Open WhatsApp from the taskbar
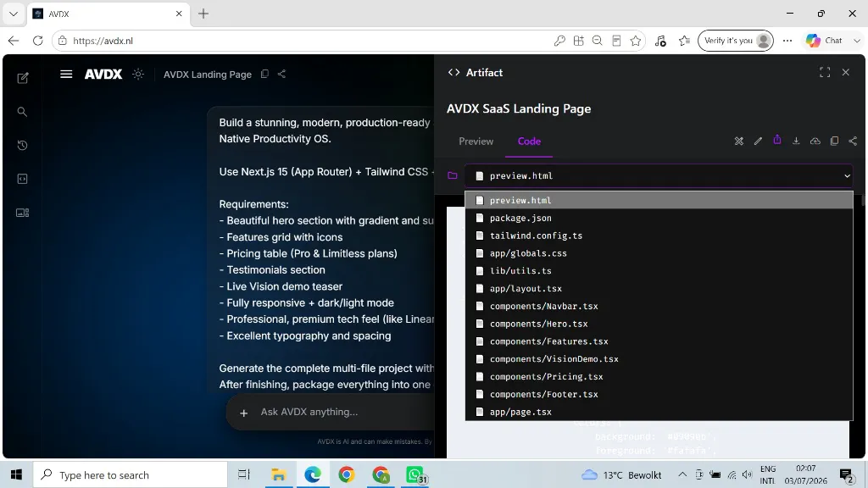This screenshot has height=488, width=868. (x=415, y=474)
